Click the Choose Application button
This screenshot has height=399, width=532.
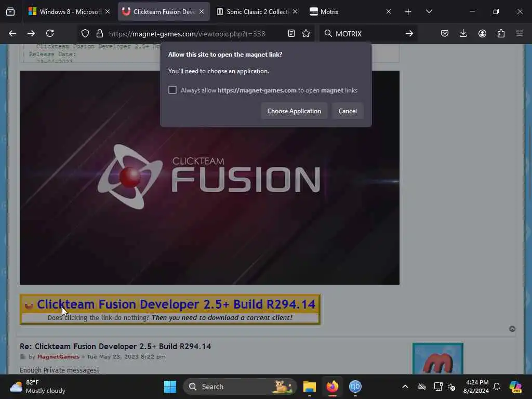tap(294, 111)
